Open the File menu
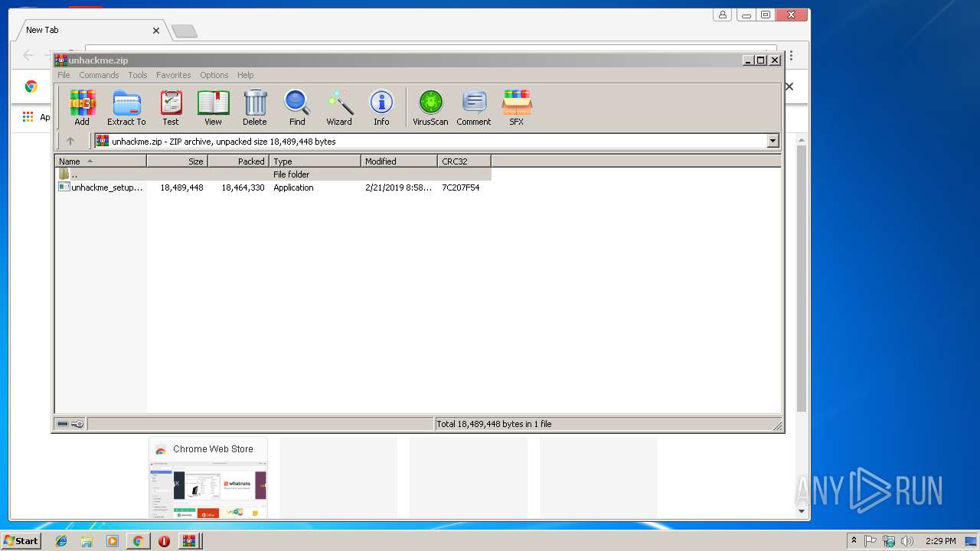Viewport: 980px width, 551px height. 64,75
